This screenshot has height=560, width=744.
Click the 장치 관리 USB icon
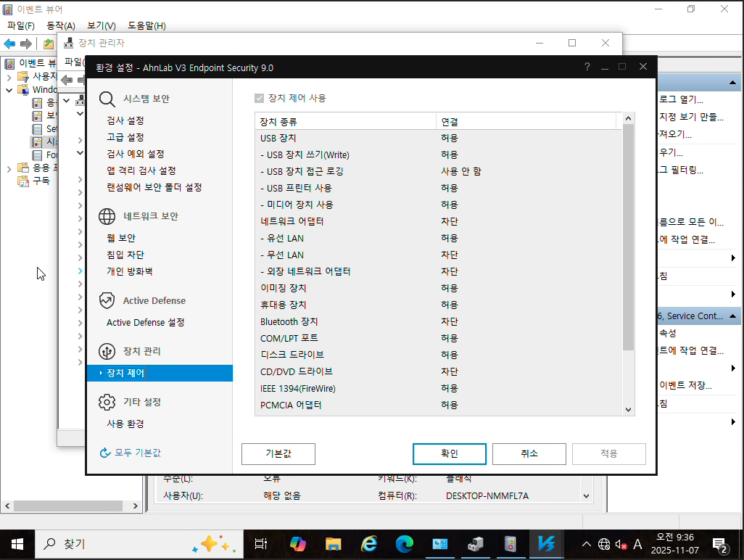tap(107, 351)
